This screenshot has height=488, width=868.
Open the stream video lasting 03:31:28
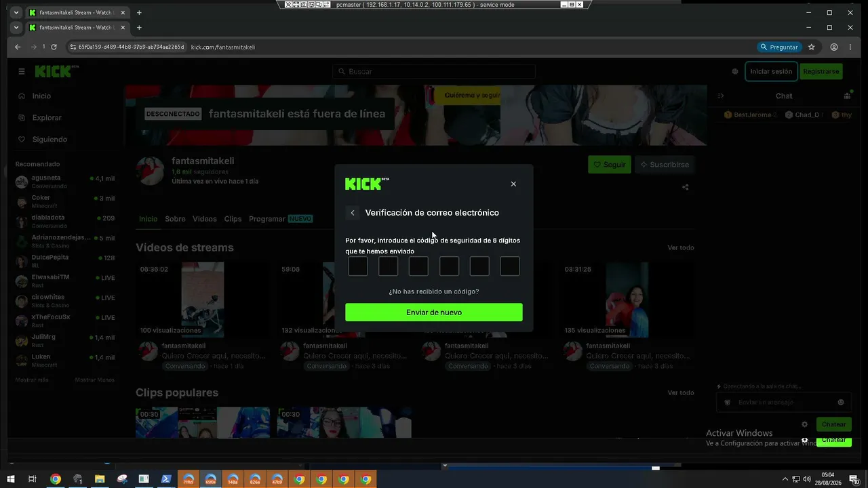tap(627, 300)
